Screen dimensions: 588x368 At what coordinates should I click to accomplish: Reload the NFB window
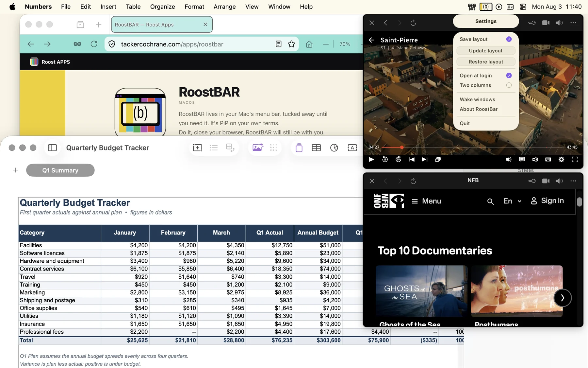413,181
